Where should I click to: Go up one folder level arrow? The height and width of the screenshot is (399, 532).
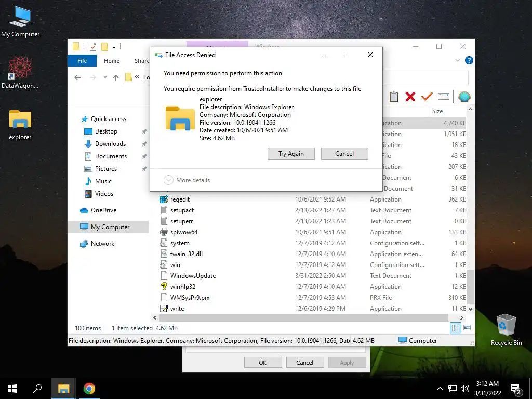(x=116, y=78)
